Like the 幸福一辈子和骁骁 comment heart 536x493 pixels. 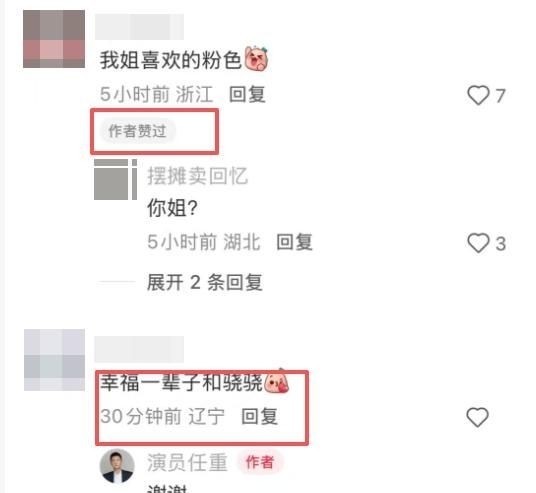point(478,417)
